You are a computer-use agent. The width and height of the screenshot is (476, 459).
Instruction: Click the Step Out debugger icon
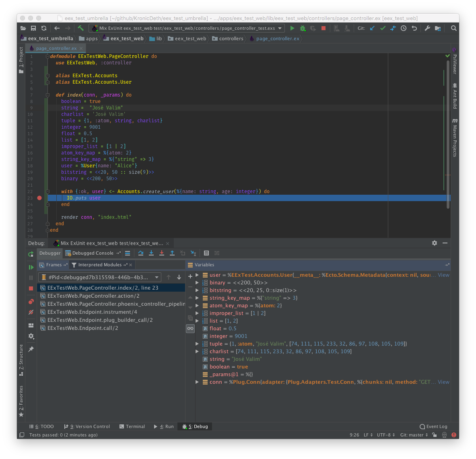click(172, 253)
